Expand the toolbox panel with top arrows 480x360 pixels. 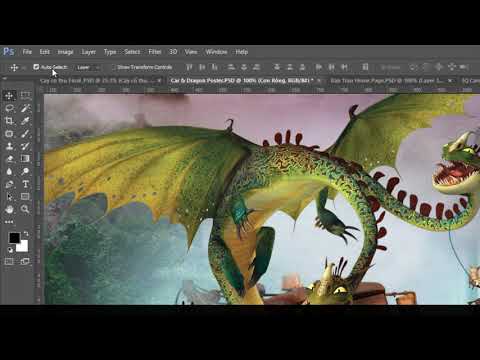click(x=5, y=79)
